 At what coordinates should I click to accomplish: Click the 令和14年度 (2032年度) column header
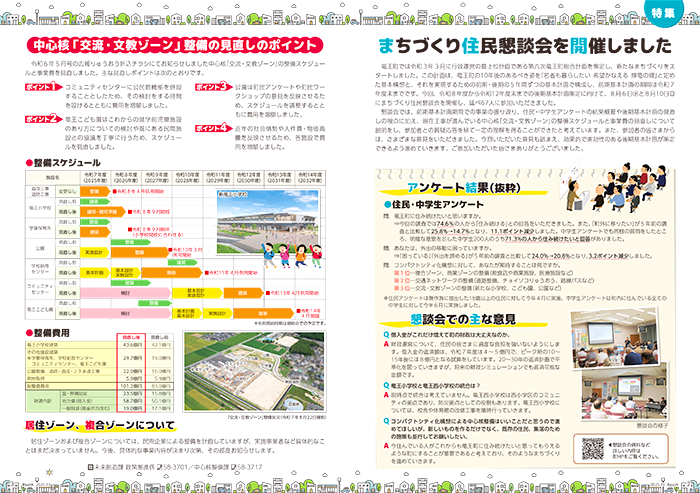tap(310, 177)
